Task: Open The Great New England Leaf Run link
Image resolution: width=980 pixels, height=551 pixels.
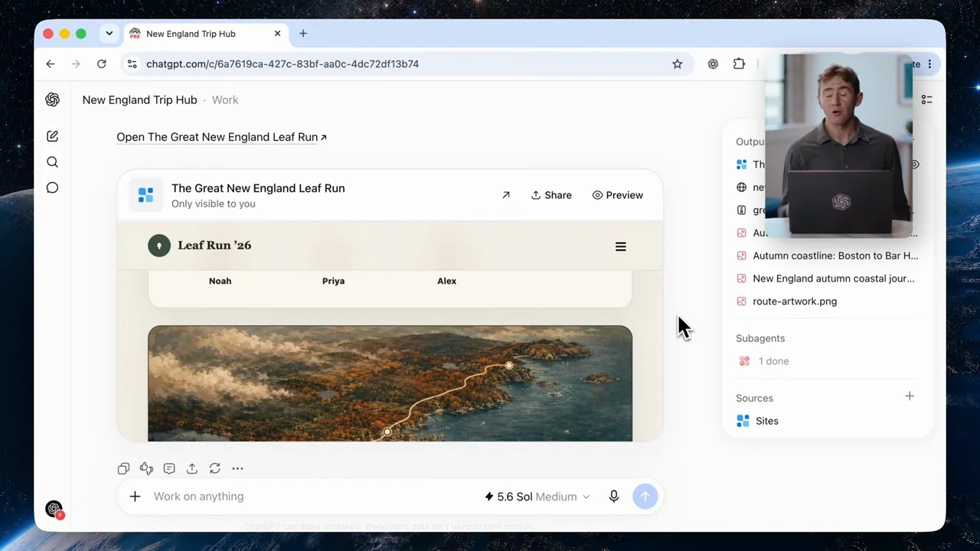Action: click(x=221, y=137)
